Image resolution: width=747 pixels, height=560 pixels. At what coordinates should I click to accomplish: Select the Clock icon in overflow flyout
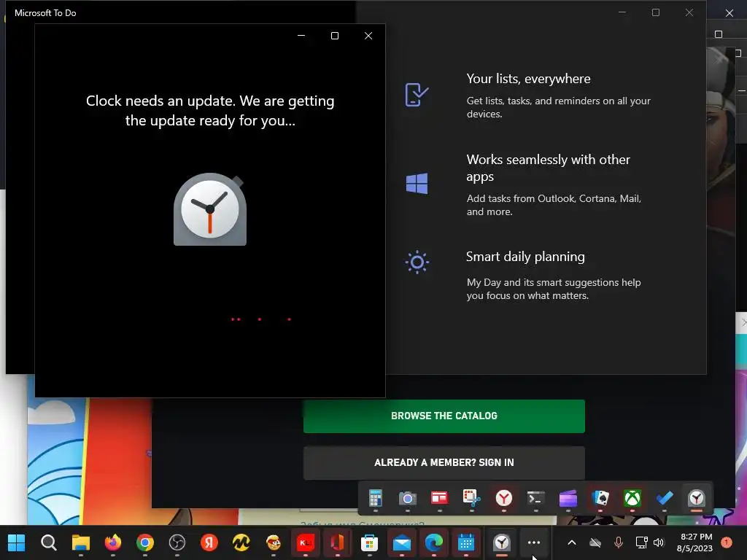[x=697, y=498]
